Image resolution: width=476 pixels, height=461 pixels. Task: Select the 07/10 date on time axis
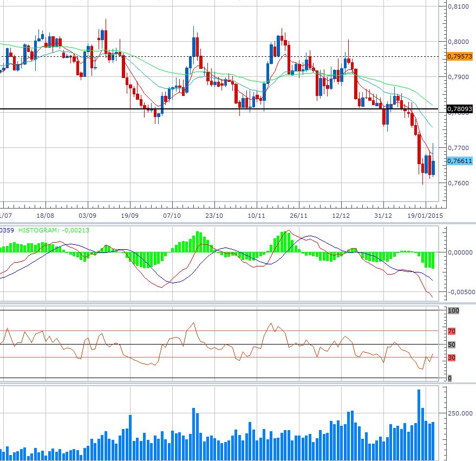point(172,215)
